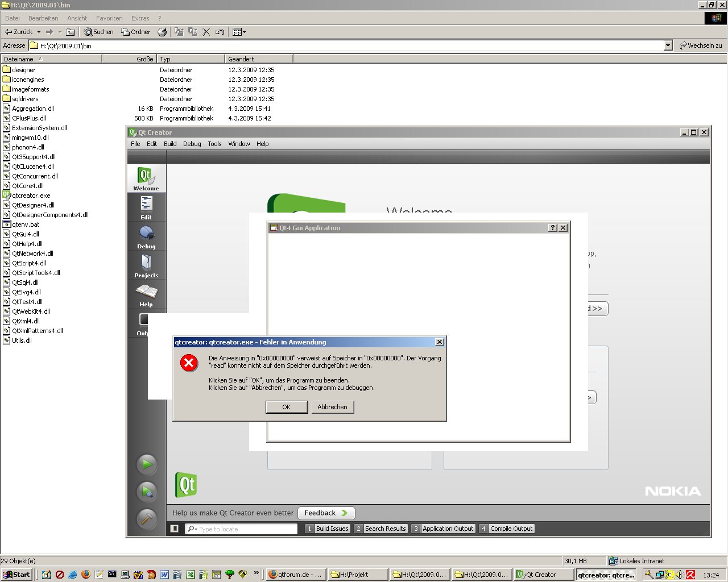This screenshot has width=728, height=582.
Task: Select the Debug mode icon
Action: 146,236
